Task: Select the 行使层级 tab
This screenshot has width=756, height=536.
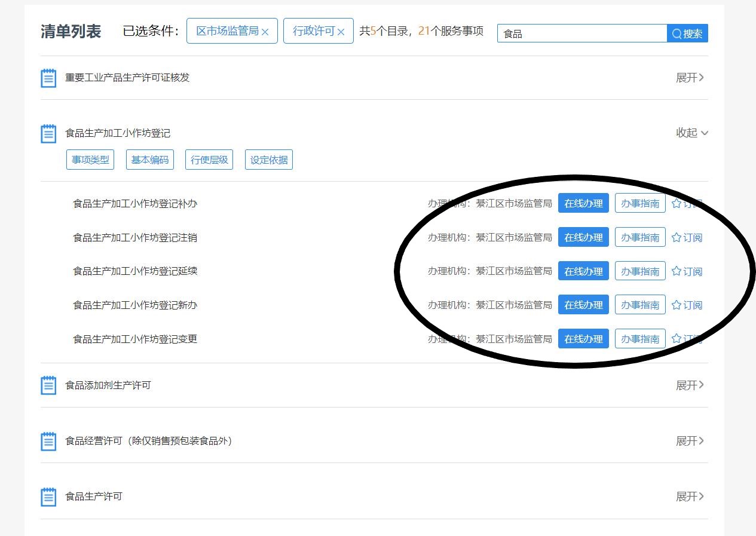Action: (209, 160)
